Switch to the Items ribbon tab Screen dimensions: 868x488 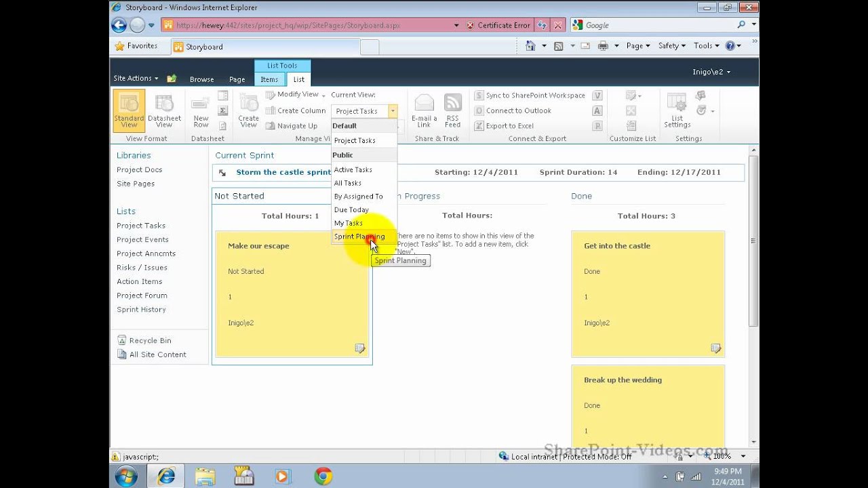pyautogui.click(x=269, y=79)
